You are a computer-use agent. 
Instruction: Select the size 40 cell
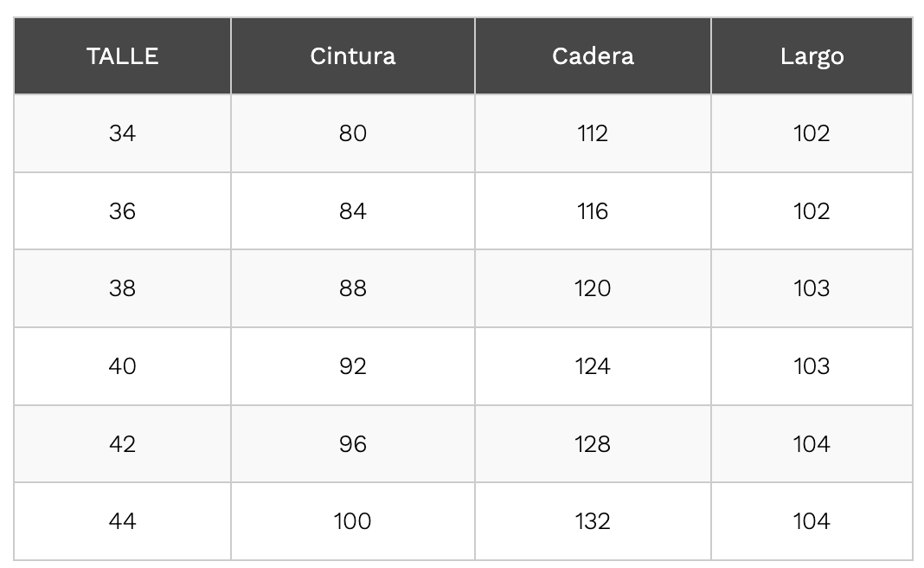tap(123, 366)
